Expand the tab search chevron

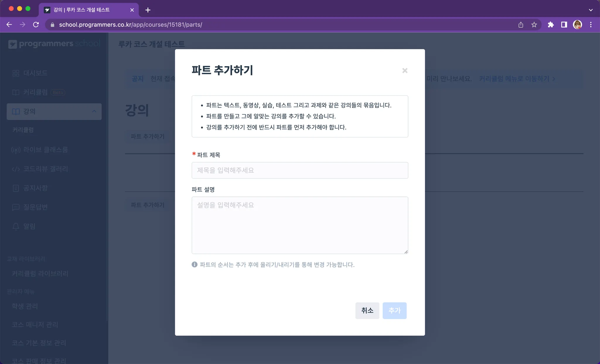point(591,10)
